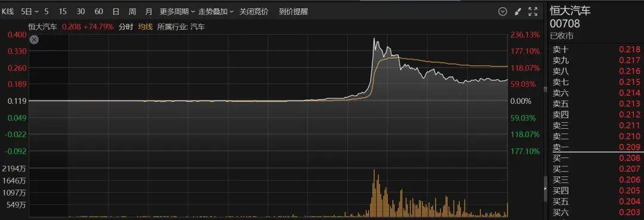Select the 60 minute period tab
Image resolution: width=644 pixels, height=220 pixels.
coord(98,11)
